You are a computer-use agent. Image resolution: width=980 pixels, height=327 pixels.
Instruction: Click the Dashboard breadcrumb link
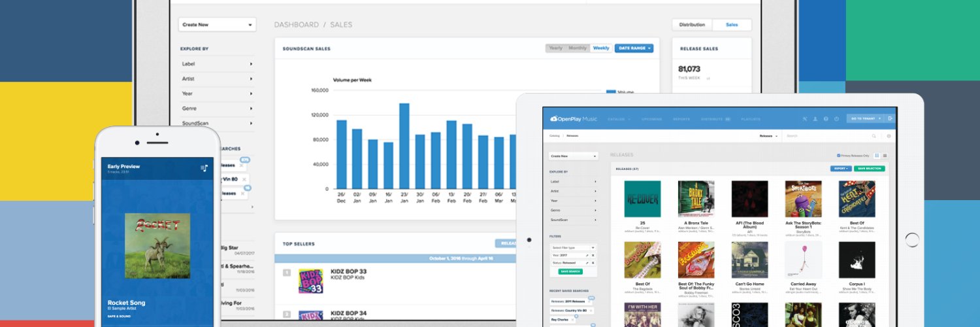click(296, 25)
